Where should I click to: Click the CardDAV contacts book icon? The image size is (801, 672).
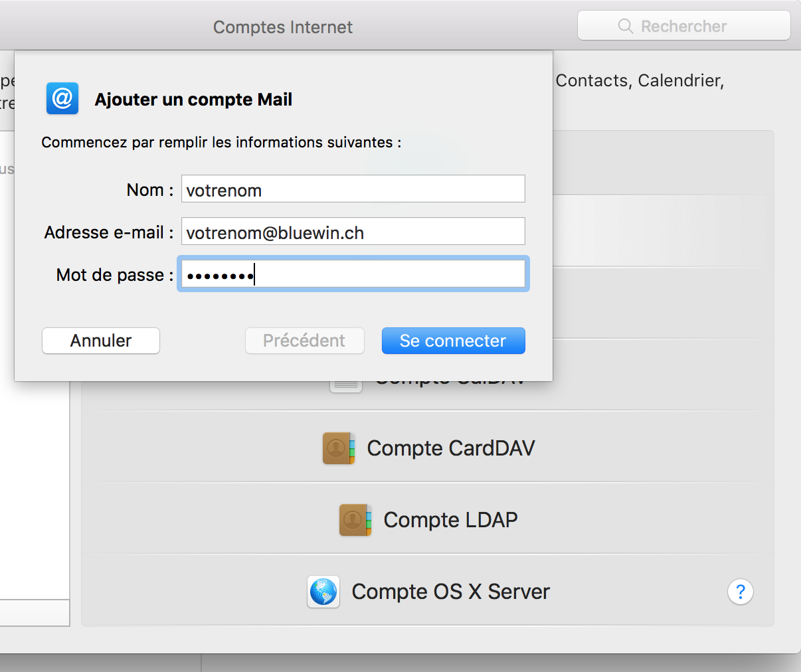(x=338, y=448)
